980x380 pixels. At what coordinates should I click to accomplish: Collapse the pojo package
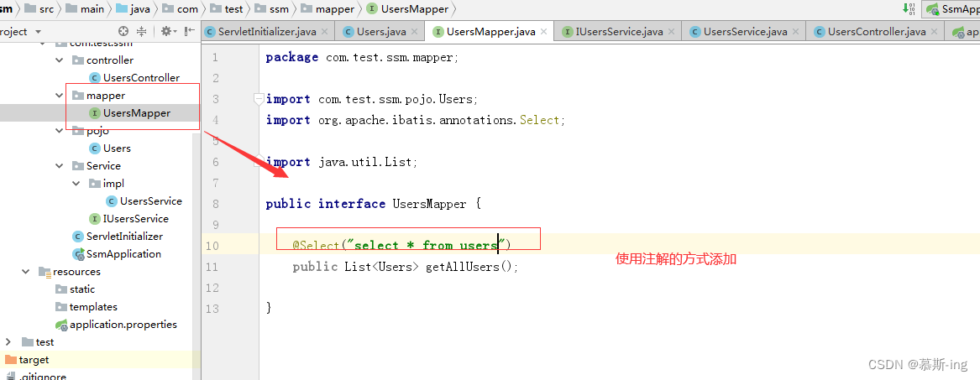pyautogui.click(x=60, y=130)
